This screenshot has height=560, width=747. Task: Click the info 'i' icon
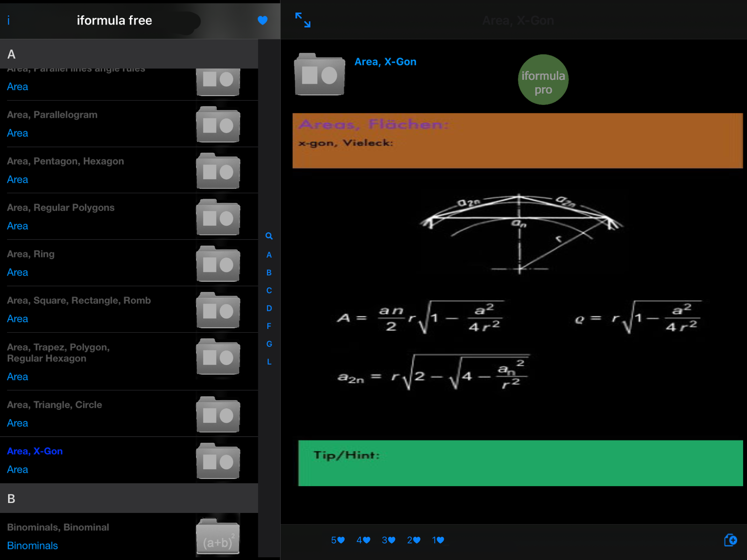point(8,21)
